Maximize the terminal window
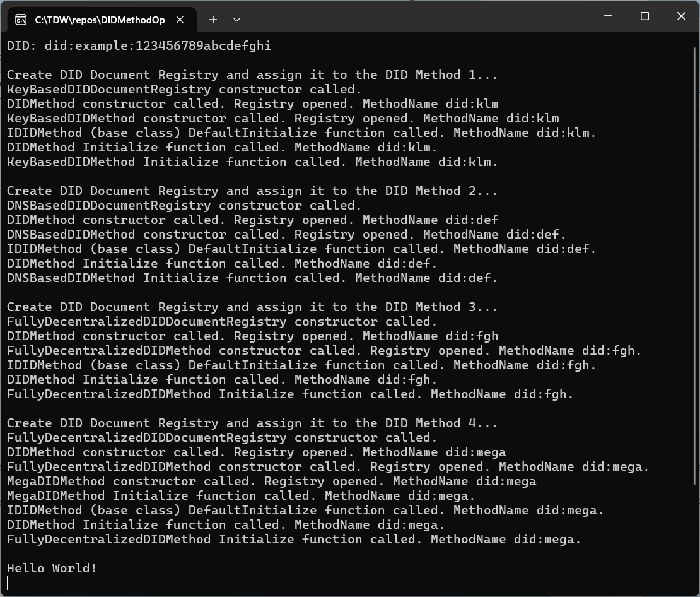The height and width of the screenshot is (597, 700). 645,16
